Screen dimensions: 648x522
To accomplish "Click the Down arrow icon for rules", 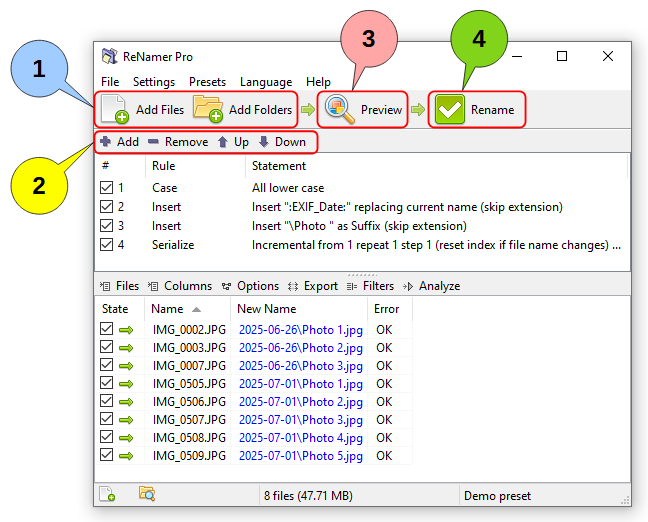I will [x=264, y=142].
